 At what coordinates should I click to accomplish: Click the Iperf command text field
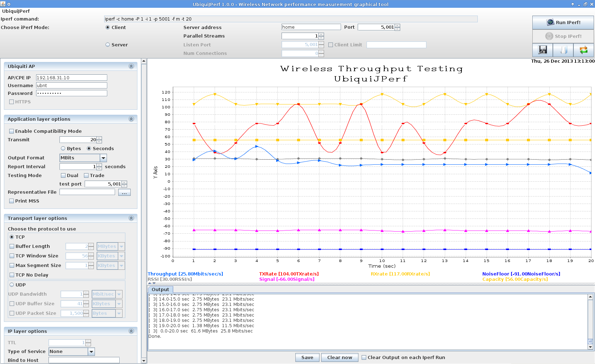291,19
